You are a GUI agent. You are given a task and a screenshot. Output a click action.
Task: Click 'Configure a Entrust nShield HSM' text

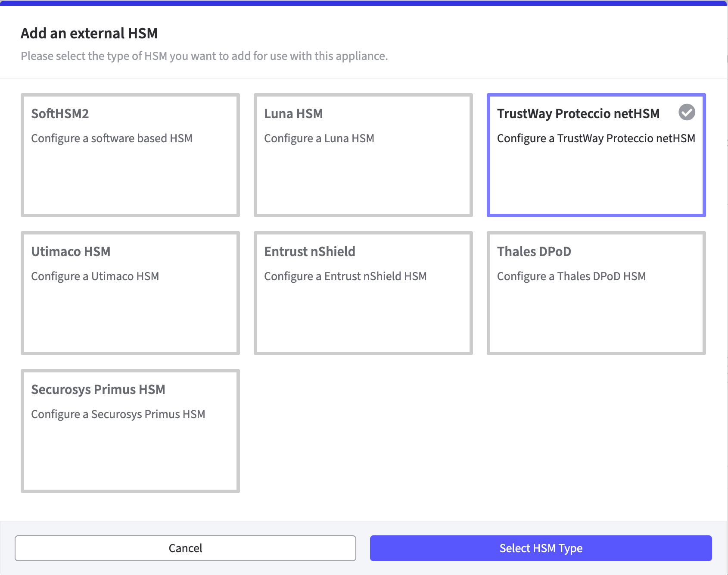345,276
